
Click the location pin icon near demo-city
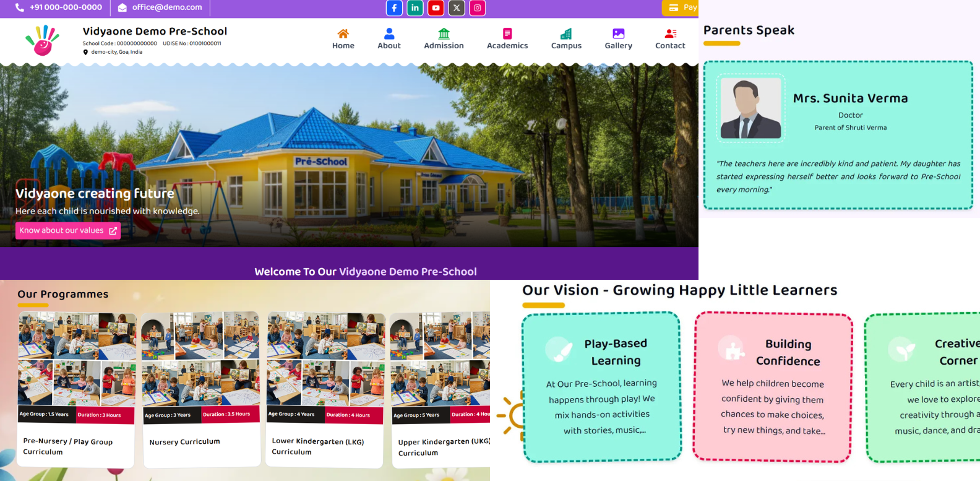(x=85, y=52)
